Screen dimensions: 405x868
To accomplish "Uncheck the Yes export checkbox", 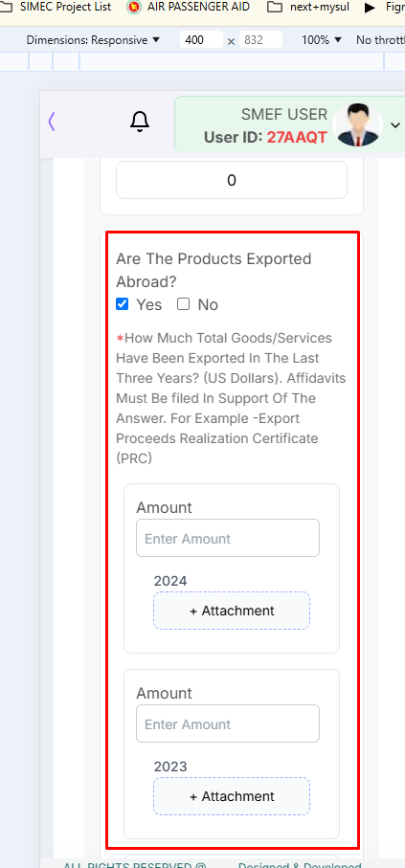I will click(122, 304).
